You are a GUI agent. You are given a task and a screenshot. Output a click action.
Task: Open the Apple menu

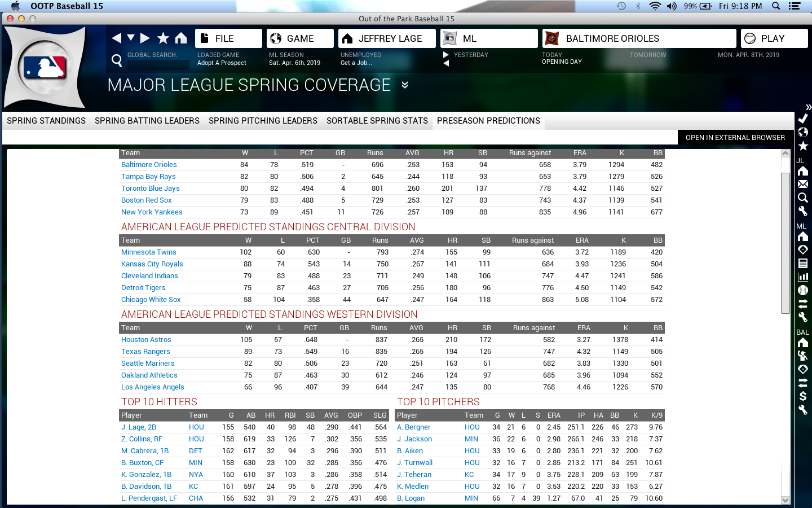click(15, 6)
